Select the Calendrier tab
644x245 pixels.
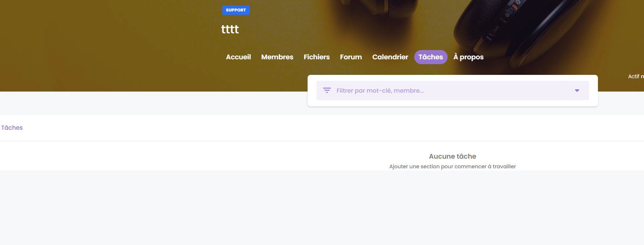pos(390,57)
